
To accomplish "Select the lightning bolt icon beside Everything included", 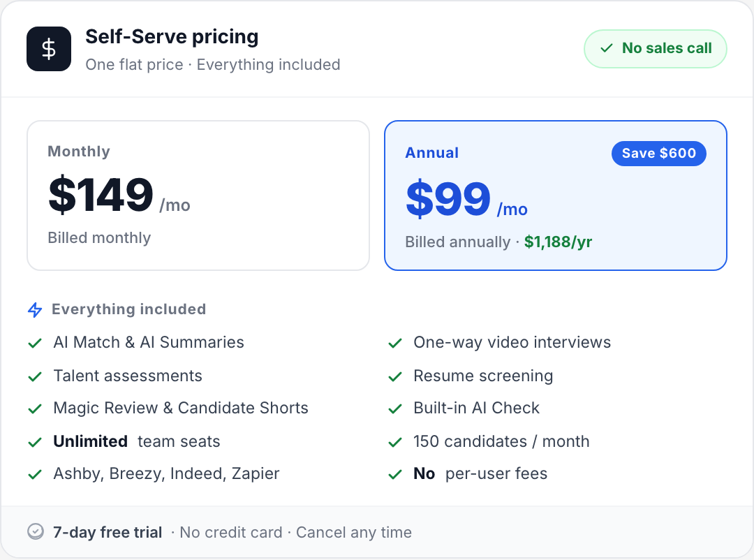I will (35, 309).
